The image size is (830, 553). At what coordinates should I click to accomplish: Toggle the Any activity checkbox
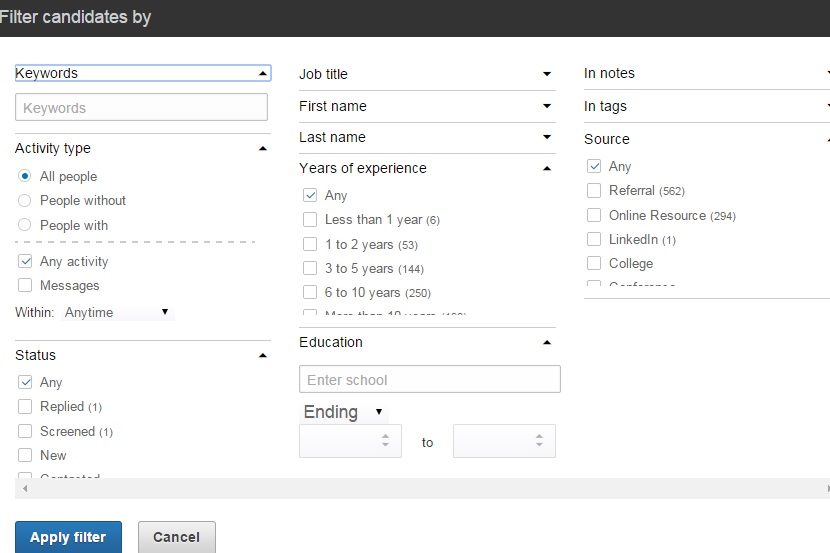pos(25,261)
